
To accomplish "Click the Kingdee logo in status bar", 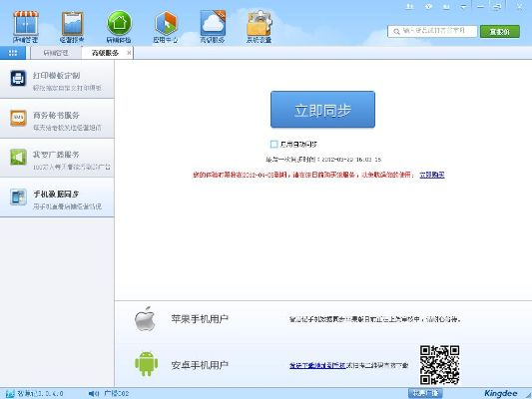I will point(500,393).
